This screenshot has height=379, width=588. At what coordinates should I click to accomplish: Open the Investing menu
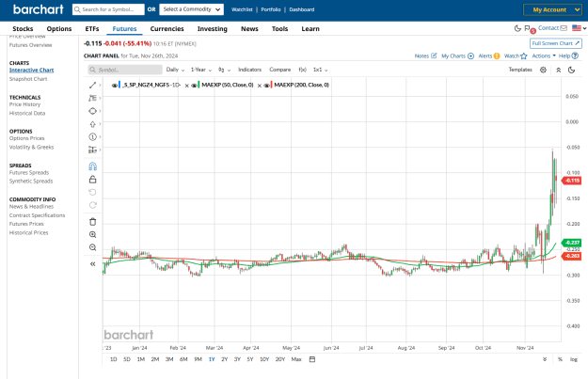pos(213,29)
